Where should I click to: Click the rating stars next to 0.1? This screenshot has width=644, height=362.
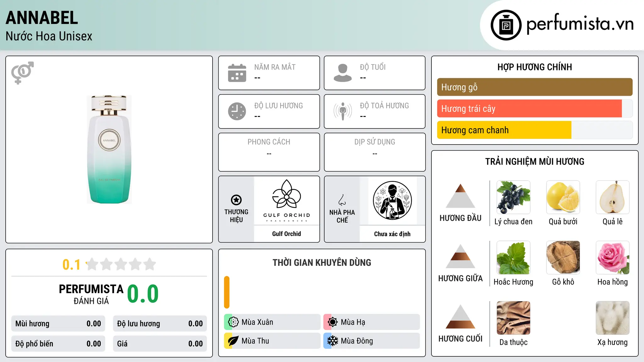point(121,264)
